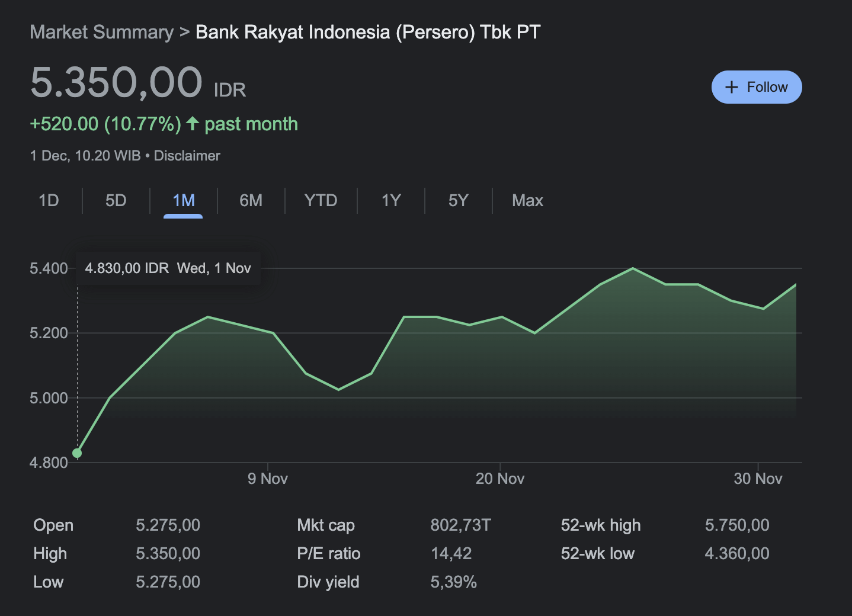This screenshot has height=616, width=852.
Task: Click the 1 Nov data point on chart
Action: pyautogui.click(x=77, y=453)
